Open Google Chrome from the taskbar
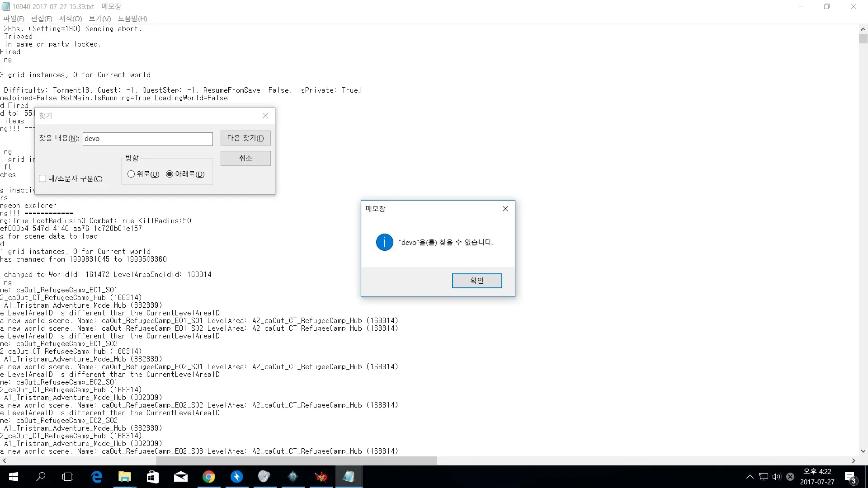 208,477
